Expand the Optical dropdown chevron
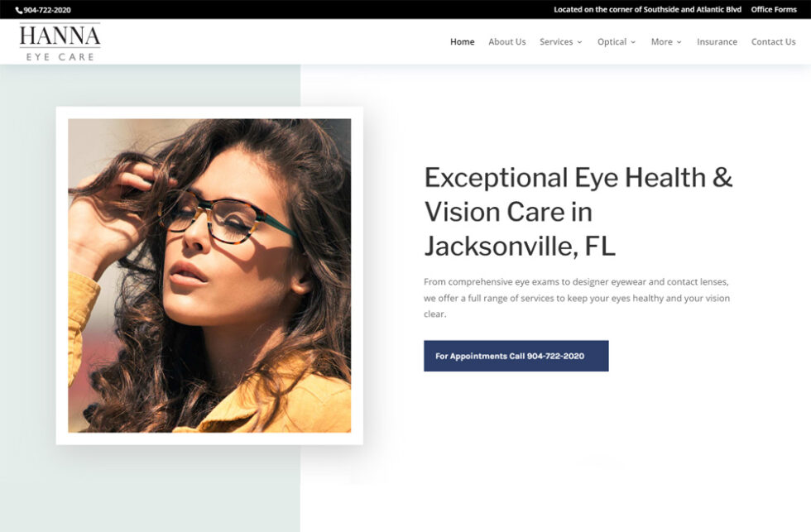Screen dimensions: 811x532 tap(633, 42)
